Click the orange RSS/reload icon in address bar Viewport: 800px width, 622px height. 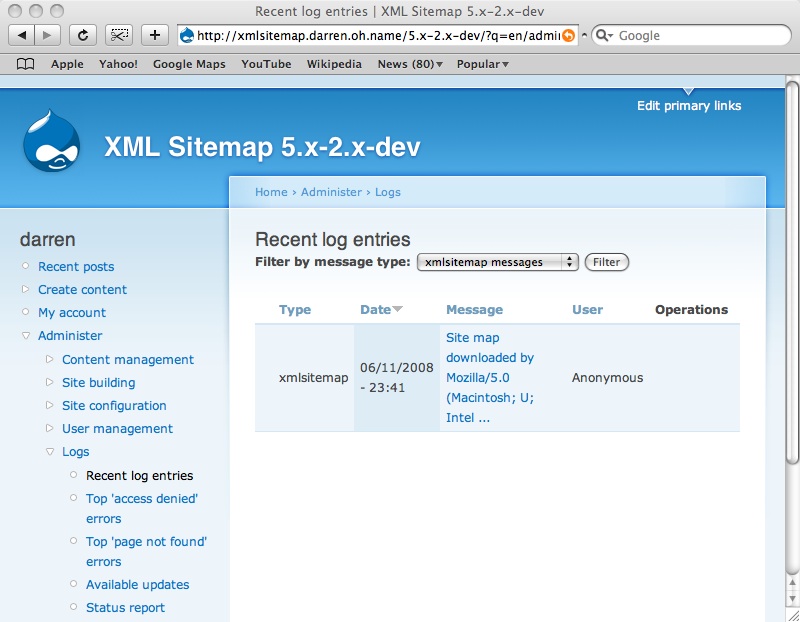coord(568,35)
